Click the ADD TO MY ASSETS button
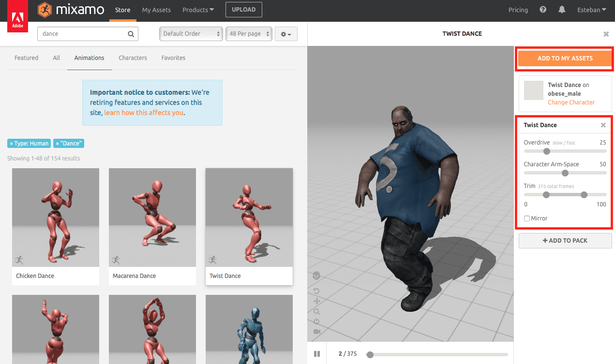Image resolution: width=615 pixels, height=364 pixels. point(565,58)
